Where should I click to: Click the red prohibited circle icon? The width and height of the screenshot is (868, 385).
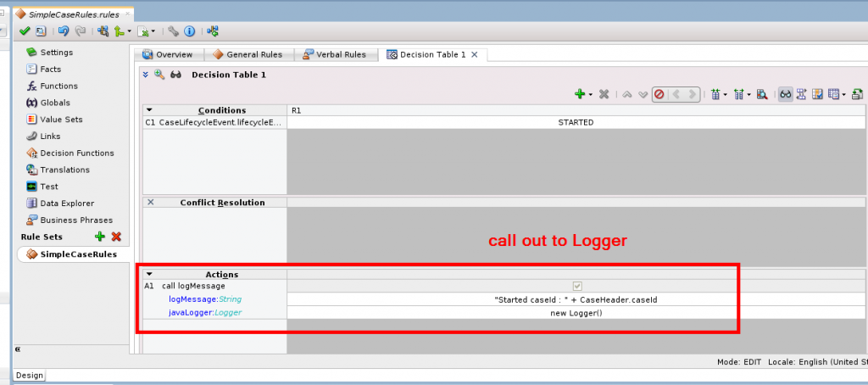click(659, 95)
